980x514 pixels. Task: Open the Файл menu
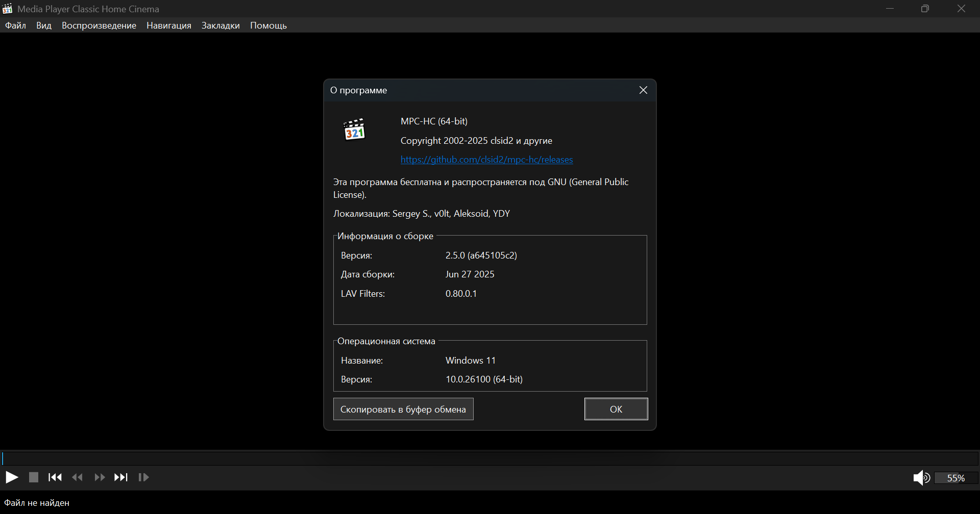[16, 25]
